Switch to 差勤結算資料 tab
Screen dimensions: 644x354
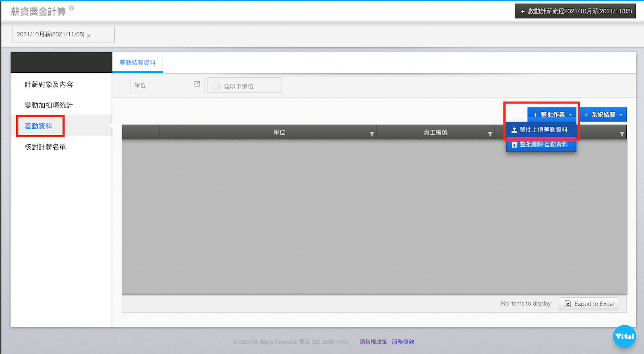coord(137,63)
